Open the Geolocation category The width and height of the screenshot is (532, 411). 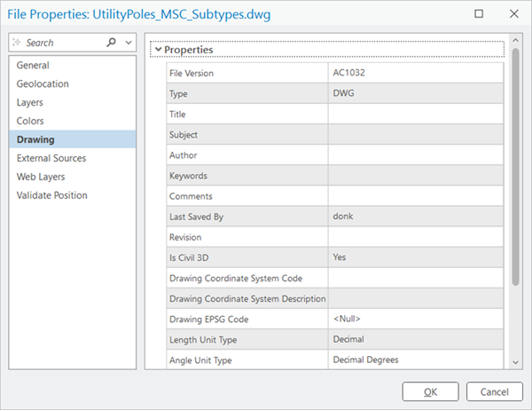(x=43, y=84)
